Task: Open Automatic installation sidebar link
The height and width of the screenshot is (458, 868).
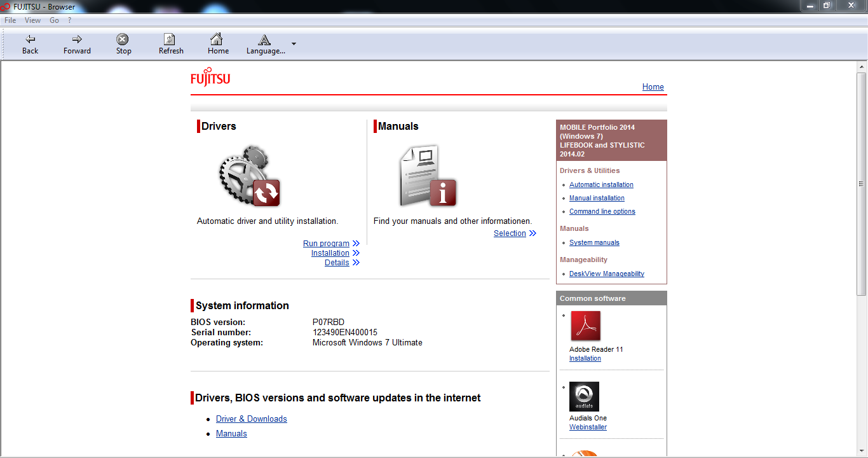Action: (601, 184)
